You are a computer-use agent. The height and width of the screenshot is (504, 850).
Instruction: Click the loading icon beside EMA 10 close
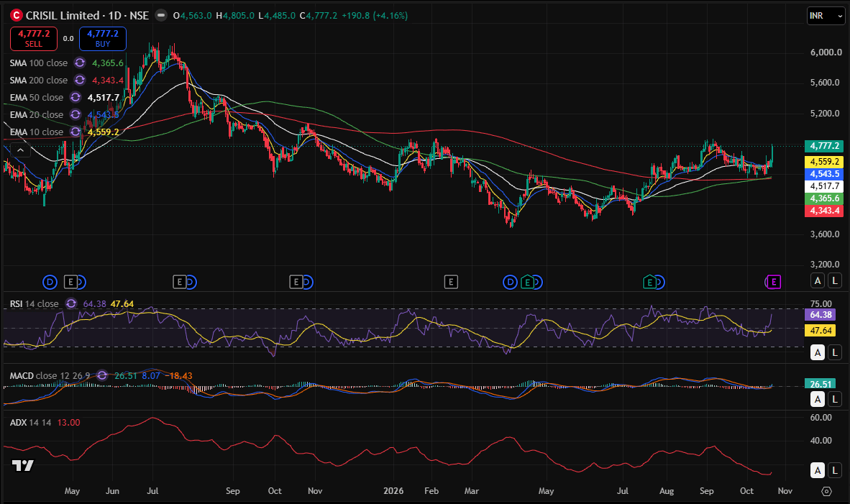(x=76, y=132)
